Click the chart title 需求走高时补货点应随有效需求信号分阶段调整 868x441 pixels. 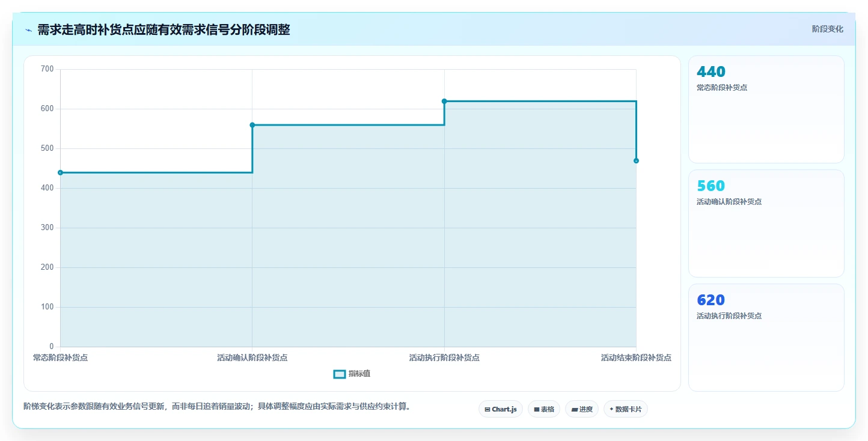[164, 29]
